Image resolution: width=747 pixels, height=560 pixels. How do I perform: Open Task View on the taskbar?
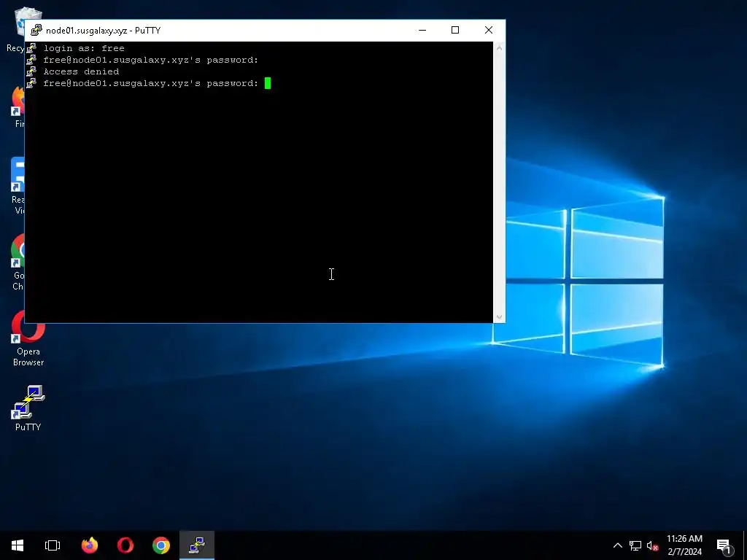point(53,545)
